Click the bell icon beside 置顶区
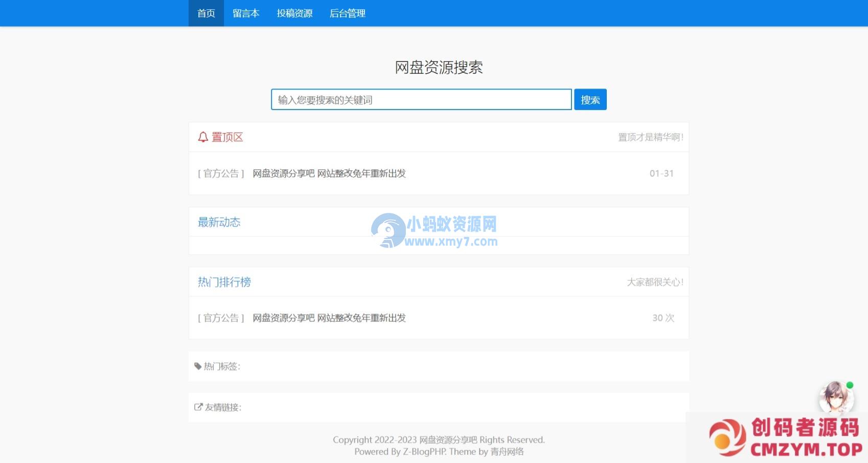Viewport: 868px width, 463px height. pyautogui.click(x=203, y=137)
